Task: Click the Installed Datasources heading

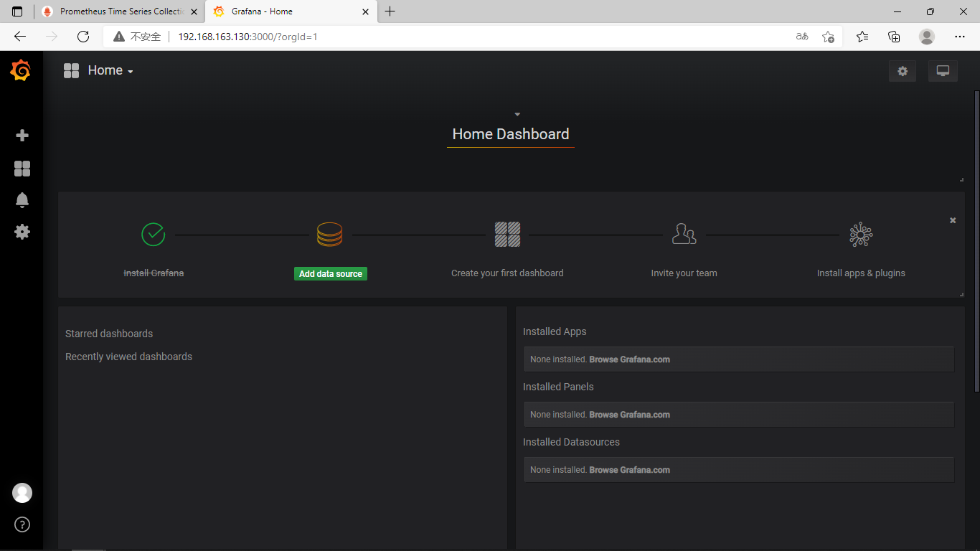Action: tap(571, 442)
